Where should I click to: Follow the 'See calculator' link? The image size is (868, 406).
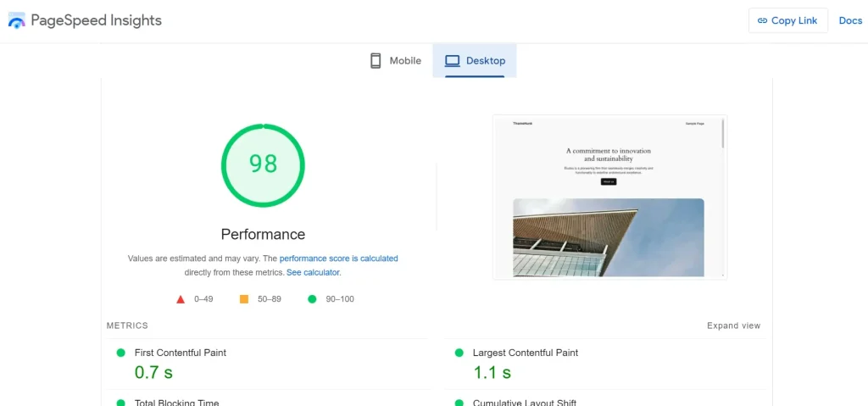click(x=313, y=273)
